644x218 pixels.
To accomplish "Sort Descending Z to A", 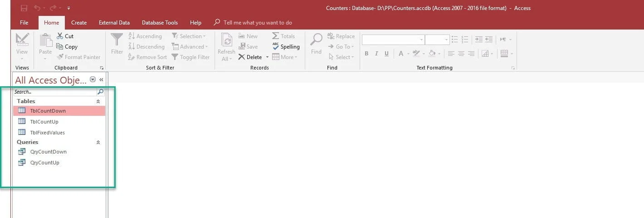I will (x=146, y=46).
